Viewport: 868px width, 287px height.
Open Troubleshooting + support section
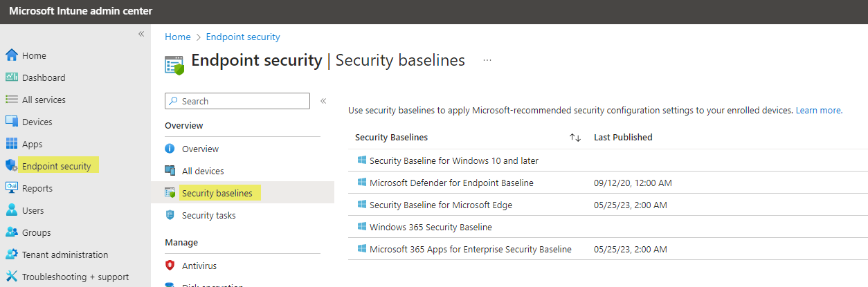pyautogui.click(x=75, y=277)
